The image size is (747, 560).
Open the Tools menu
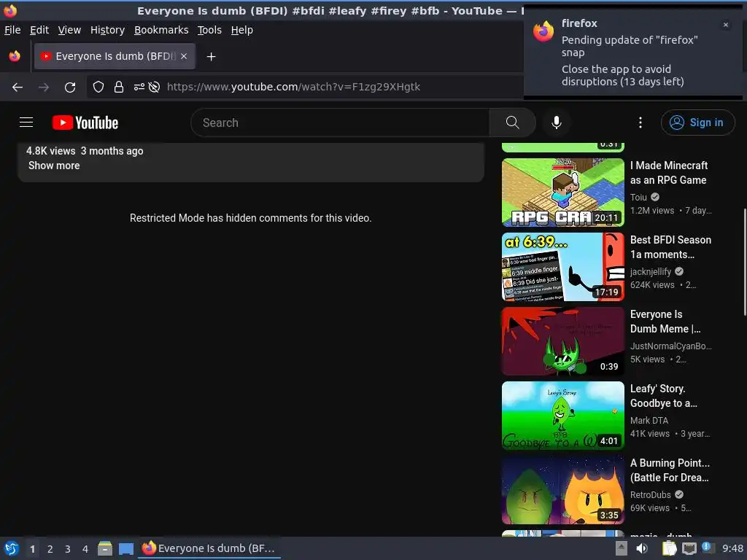(x=209, y=30)
